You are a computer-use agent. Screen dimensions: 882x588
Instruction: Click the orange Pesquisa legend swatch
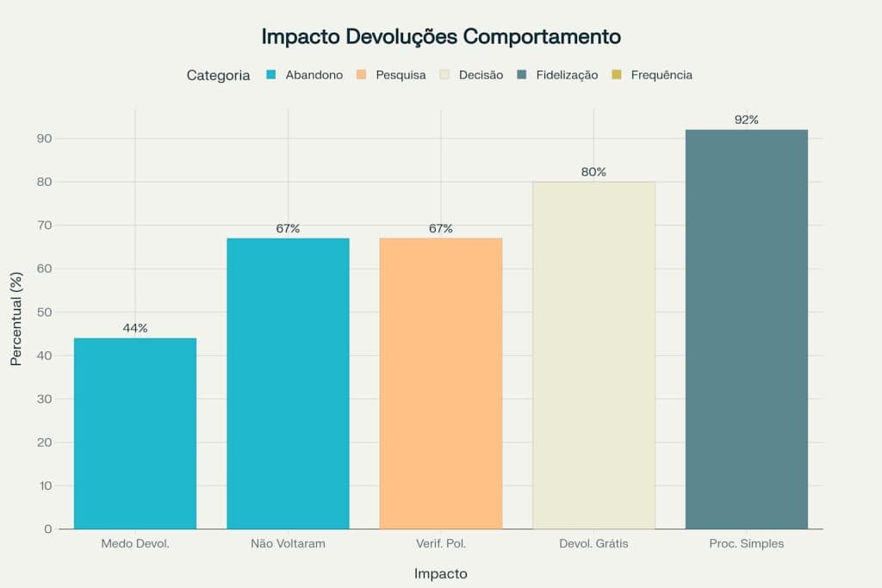click(359, 75)
